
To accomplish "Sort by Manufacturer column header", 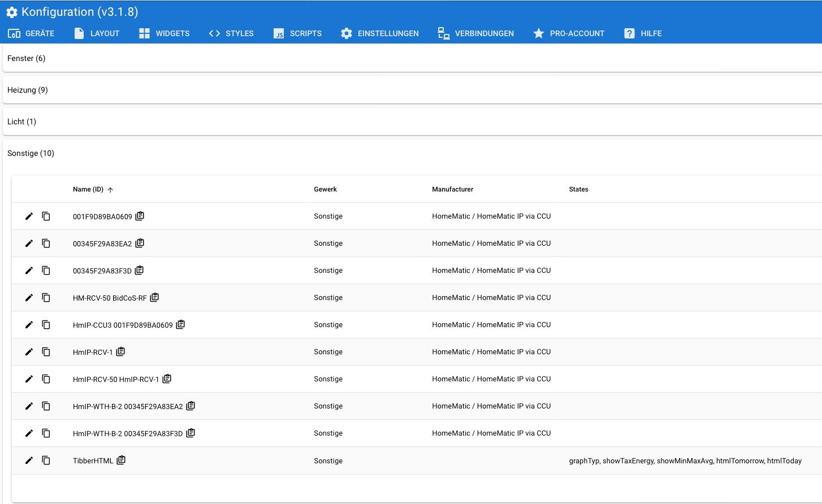I will click(x=453, y=189).
